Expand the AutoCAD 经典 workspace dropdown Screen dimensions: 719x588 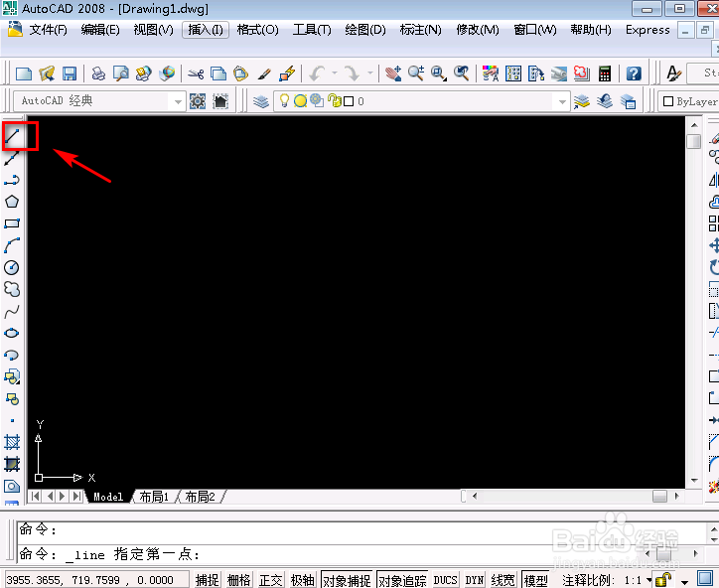(178, 101)
